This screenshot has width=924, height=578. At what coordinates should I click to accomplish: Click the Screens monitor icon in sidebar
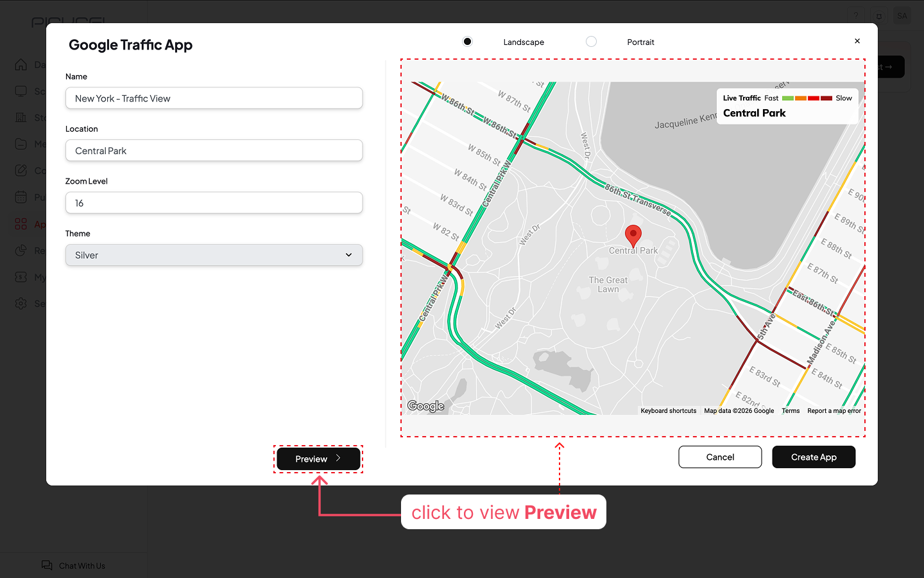pyautogui.click(x=21, y=91)
